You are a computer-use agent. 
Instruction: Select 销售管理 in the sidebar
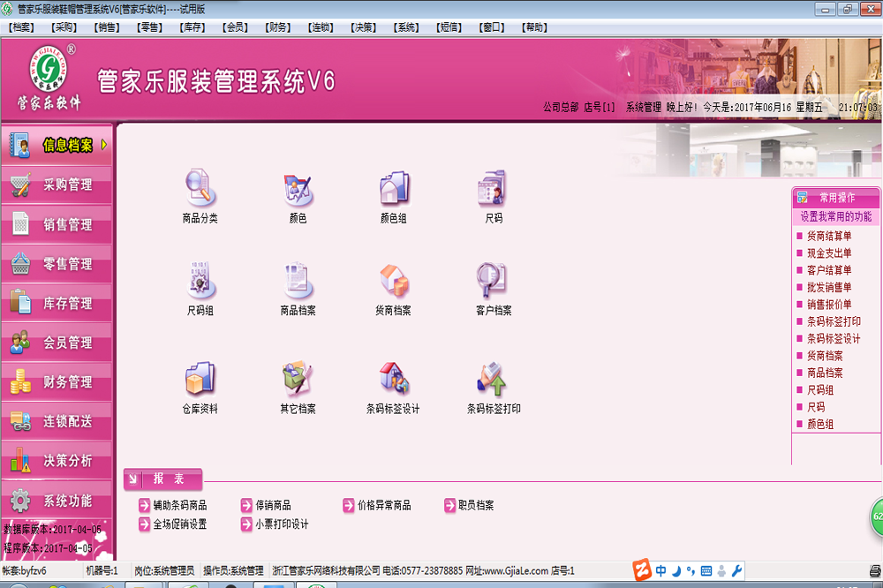pos(57,224)
